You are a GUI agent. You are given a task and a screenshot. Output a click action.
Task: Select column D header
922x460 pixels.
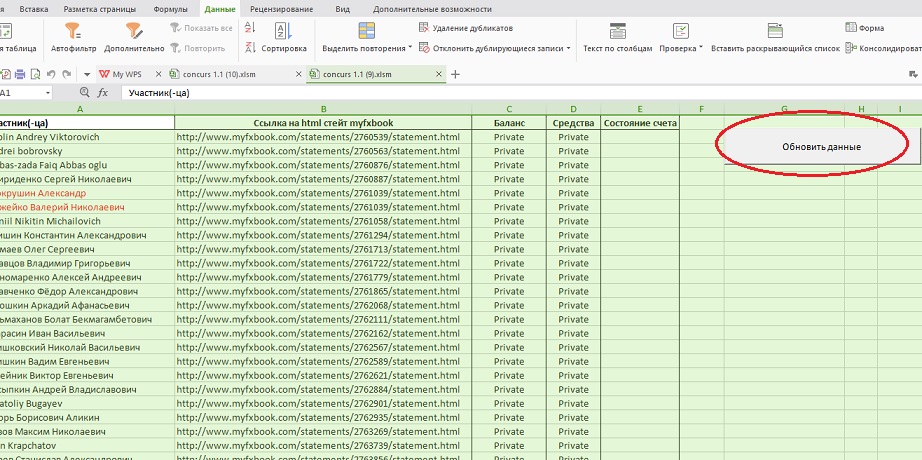[573, 109]
